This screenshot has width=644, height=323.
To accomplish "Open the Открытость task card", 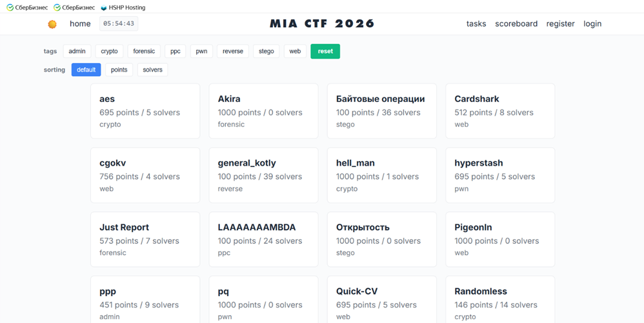I will click(x=382, y=239).
